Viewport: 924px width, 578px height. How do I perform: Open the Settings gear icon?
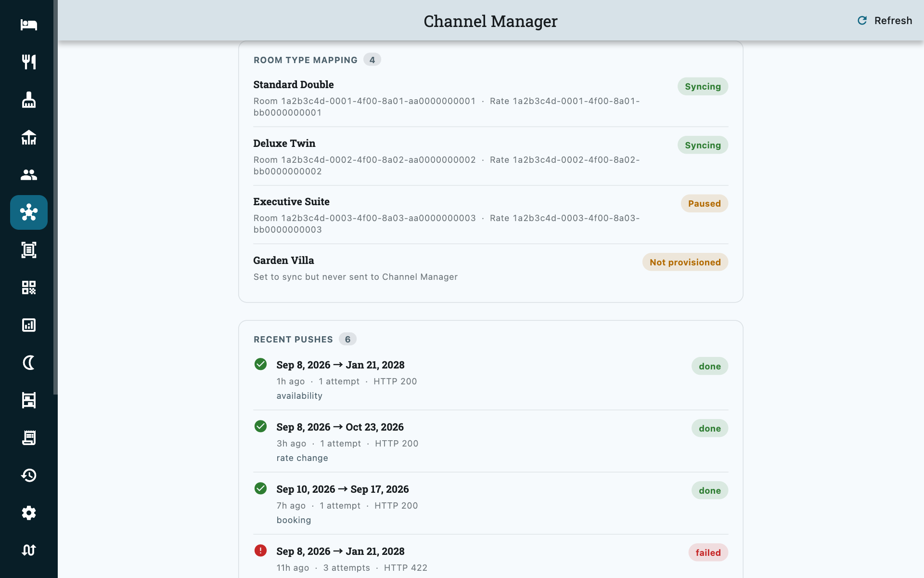click(29, 513)
